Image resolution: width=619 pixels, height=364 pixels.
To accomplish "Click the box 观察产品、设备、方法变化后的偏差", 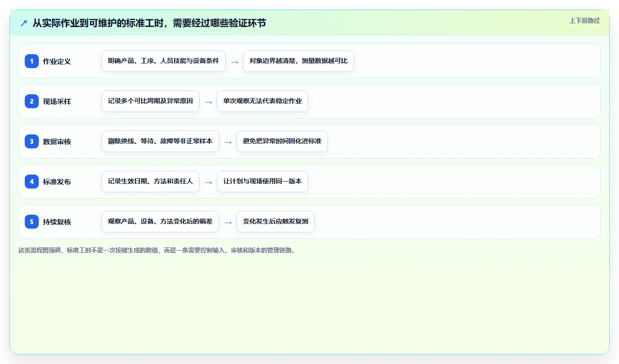I will coord(160,222).
